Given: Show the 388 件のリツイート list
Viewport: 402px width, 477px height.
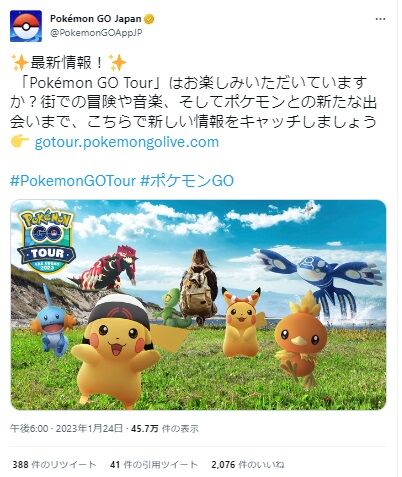Looking at the screenshot, I should point(54,464).
